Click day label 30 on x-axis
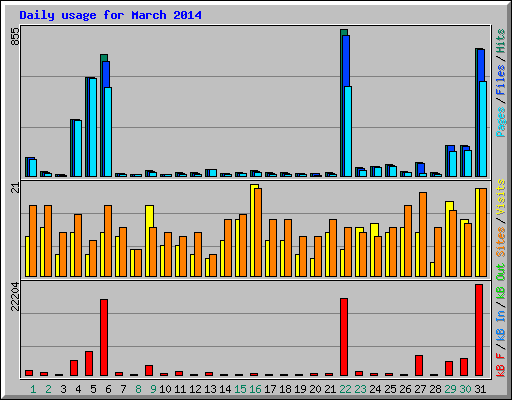The width and height of the screenshot is (512, 400). [x=465, y=389]
